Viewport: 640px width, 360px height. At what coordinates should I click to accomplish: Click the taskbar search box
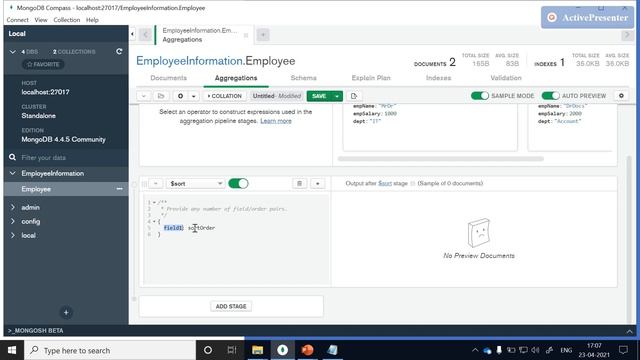(110, 350)
